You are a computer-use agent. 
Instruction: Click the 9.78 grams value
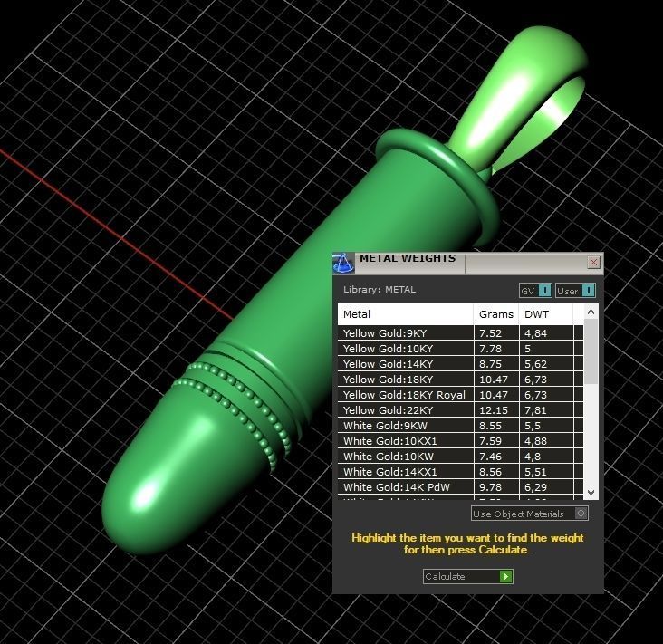coord(490,487)
